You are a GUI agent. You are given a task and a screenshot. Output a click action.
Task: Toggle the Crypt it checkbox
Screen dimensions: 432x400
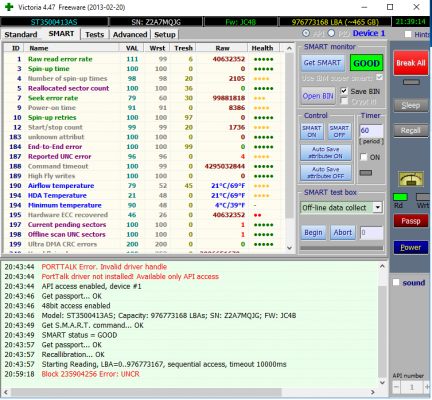(x=344, y=101)
